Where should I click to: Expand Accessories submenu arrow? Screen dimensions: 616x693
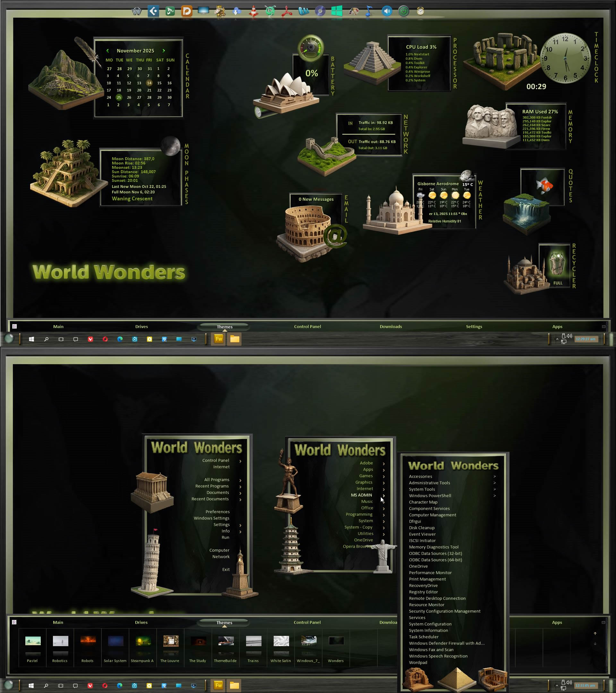(495, 476)
